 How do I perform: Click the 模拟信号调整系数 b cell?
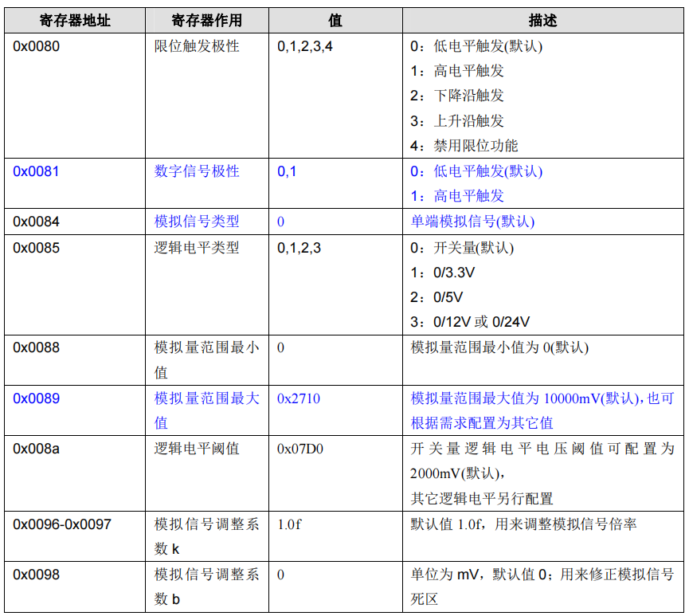[206, 587]
